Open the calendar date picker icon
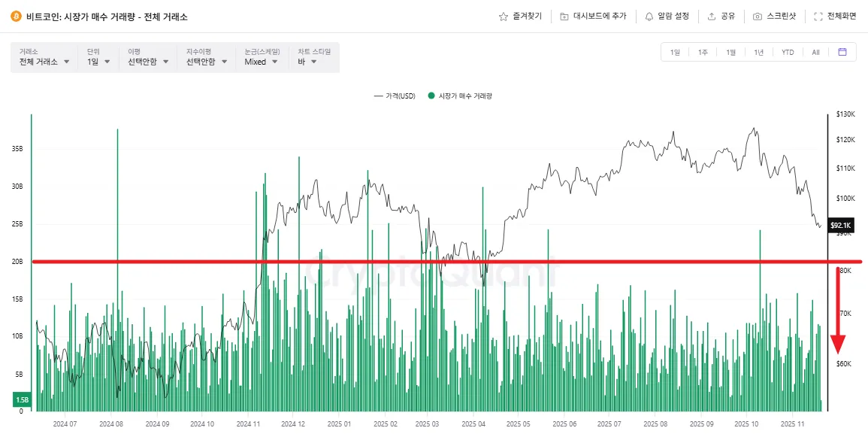The image size is (868, 434). (842, 52)
